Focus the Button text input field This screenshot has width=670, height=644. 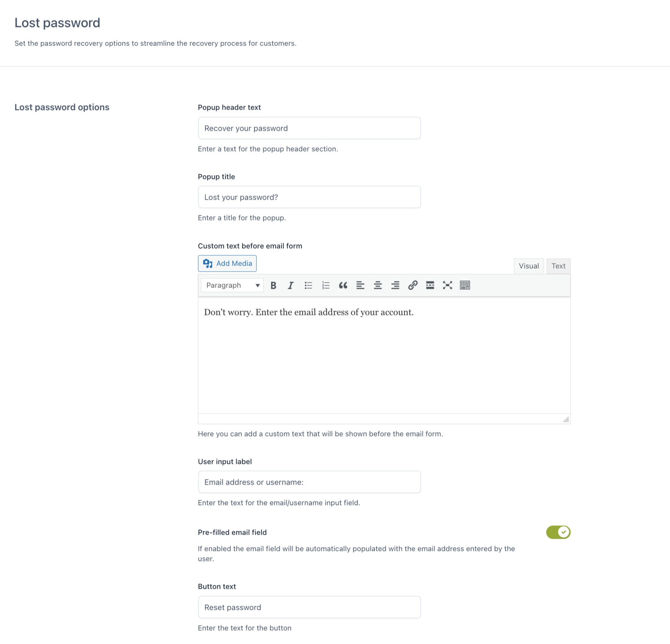point(309,607)
